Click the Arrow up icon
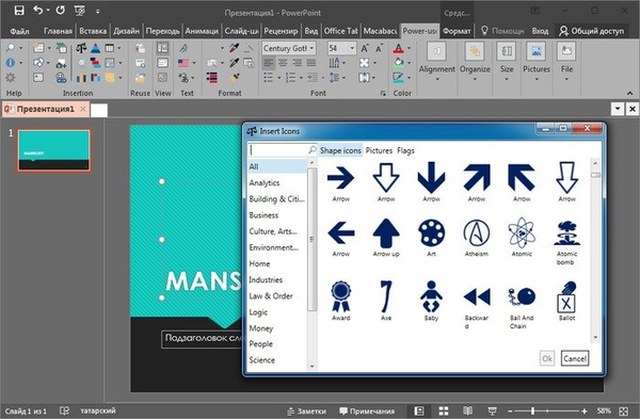 [387, 234]
